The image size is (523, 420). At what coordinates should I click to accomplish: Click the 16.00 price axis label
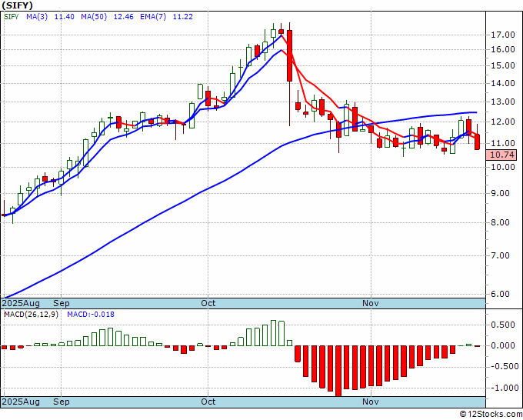pos(503,49)
